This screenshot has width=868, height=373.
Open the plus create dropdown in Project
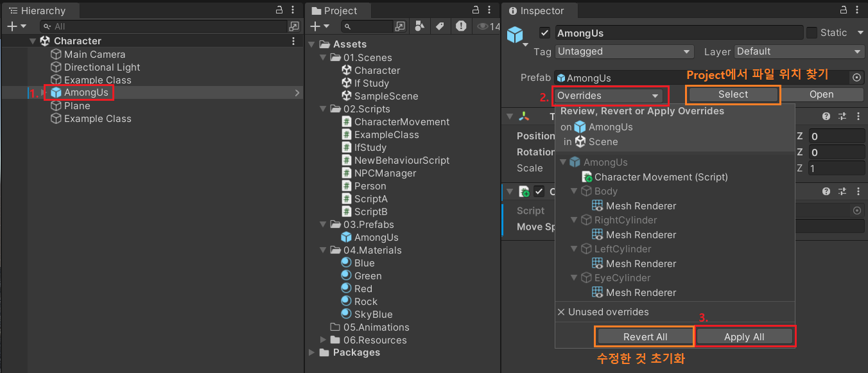(x=320, y=26)
